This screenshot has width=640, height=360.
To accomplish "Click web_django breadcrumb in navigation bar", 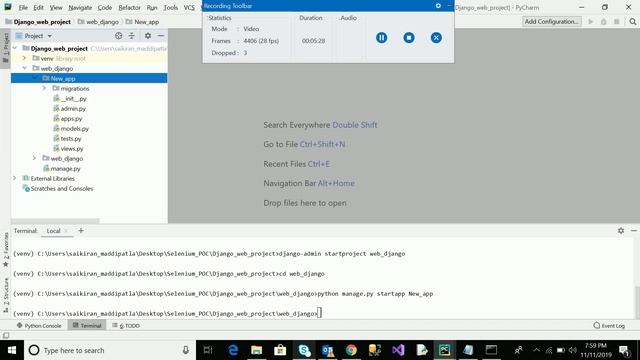I will [x=98, y=22].
